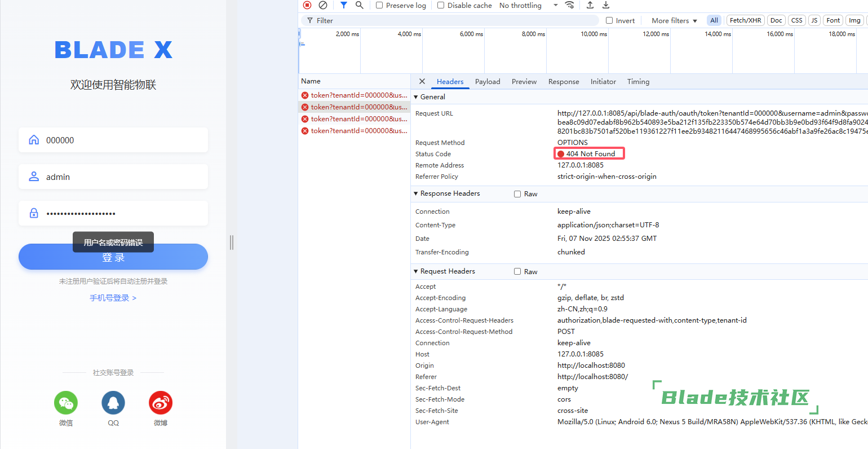Check the Invert filter checkbox

click(x=609, y=20)
